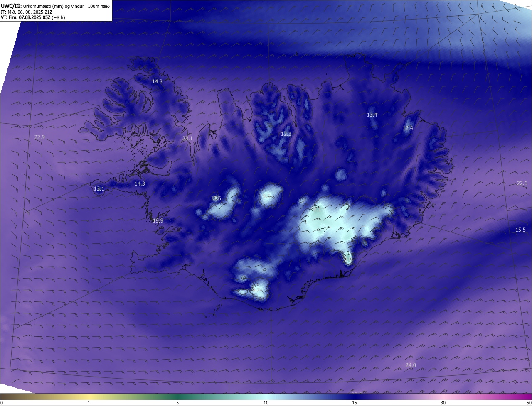This screenshot has height=406, width=532.
Task: Click the 22.9 value label on the map
Action: click(39, 137)
